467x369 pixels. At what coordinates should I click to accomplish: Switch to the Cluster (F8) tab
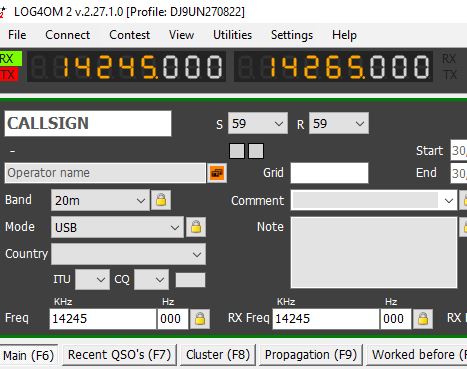(x=218, y=355)
